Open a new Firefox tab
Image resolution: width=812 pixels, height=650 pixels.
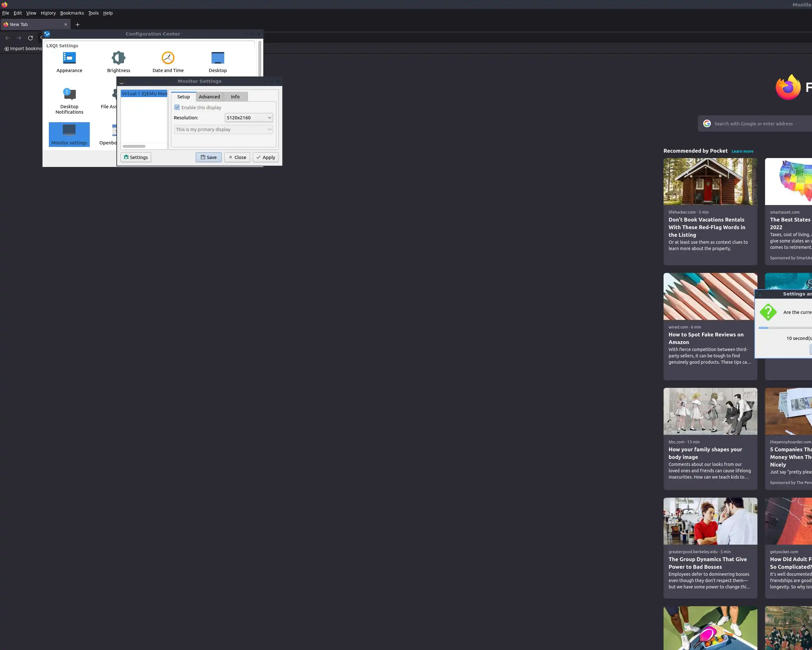(78, 24)
